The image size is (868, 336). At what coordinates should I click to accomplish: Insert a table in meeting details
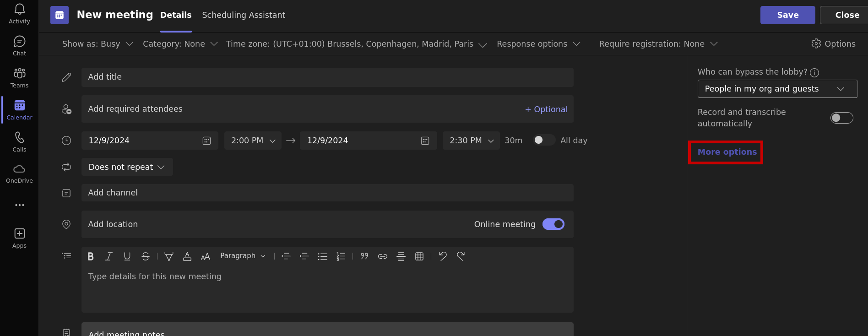pos(419,256)
